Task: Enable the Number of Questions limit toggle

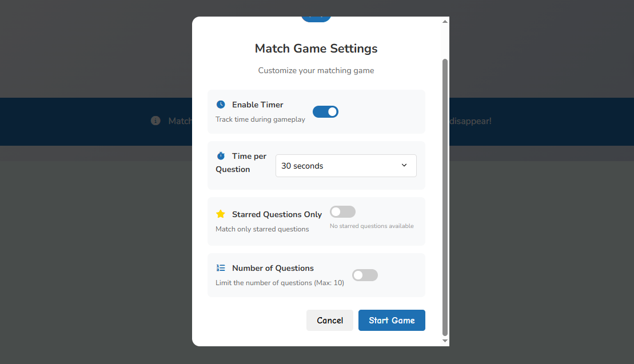Action: 365,275
